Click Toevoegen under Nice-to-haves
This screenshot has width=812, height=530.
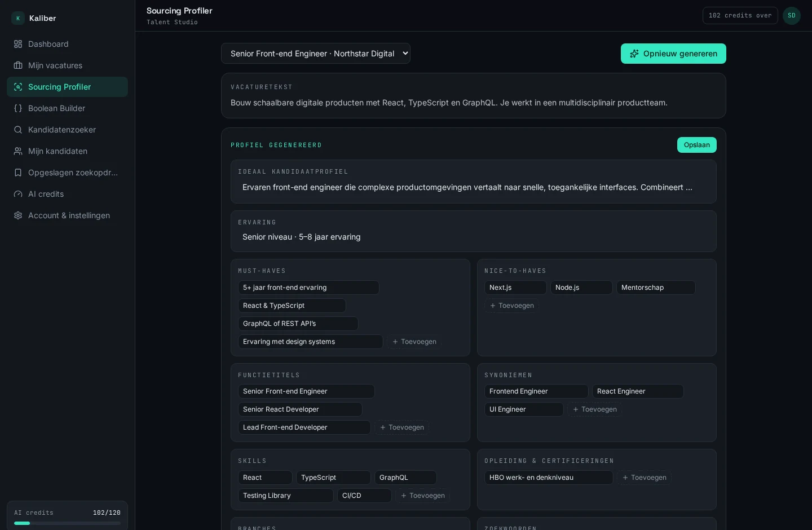pos(512,306)
